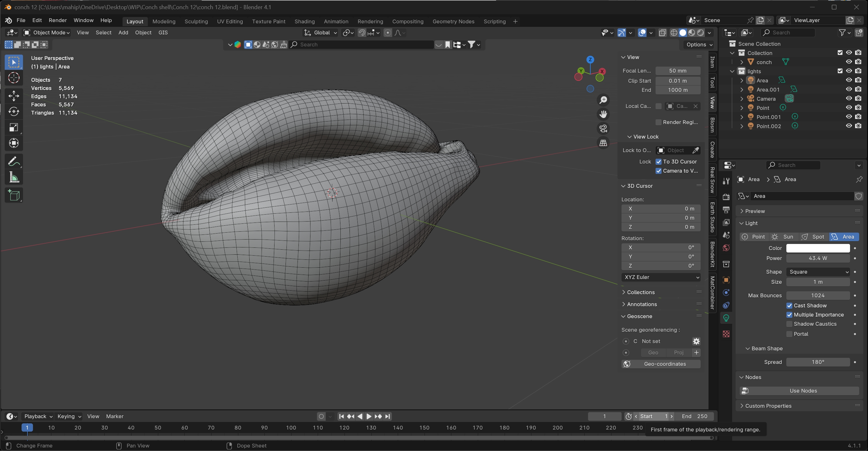868x451 pixels.
Task: Select the Rotate tool
Action: [14, 112]
